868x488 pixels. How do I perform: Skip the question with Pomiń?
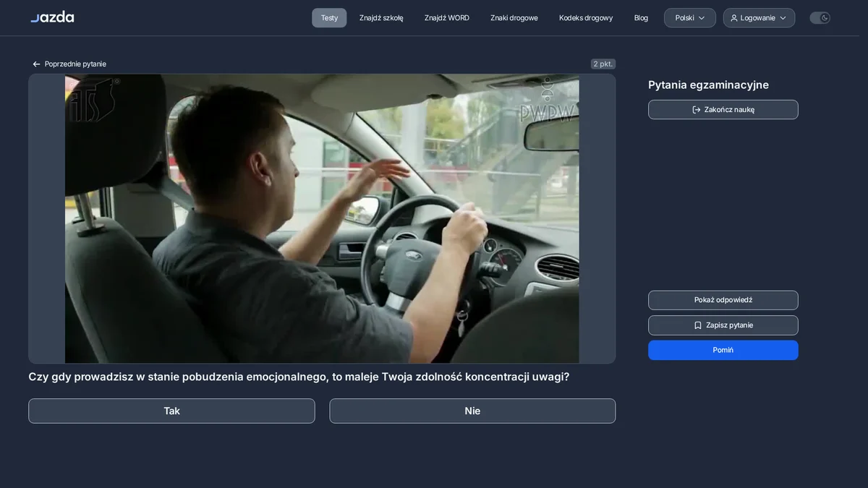[x=723, y=350]
